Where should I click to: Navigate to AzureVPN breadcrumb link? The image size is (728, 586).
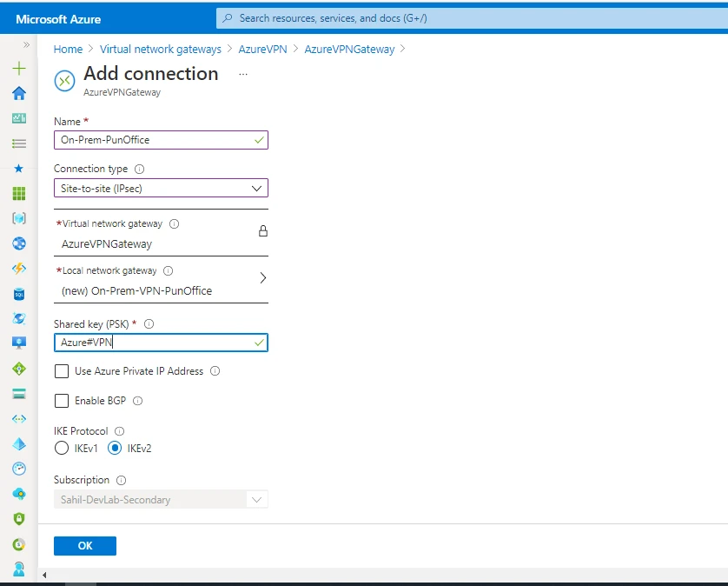[262, 49]
